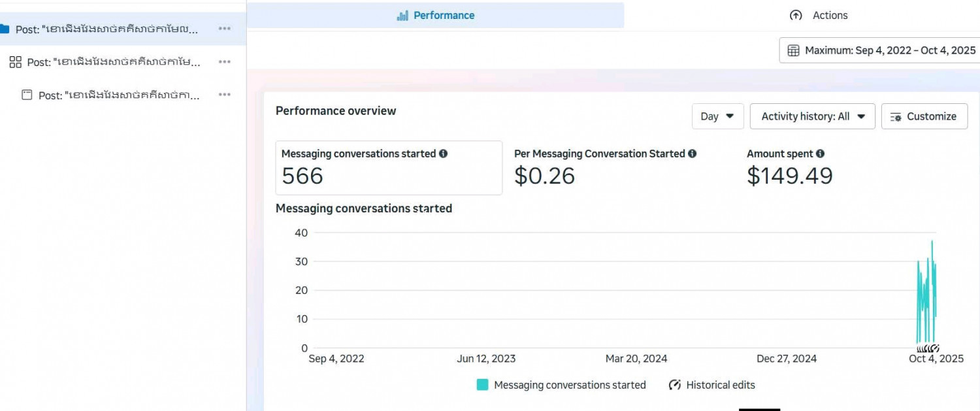Open more options for ad row

click(225, 95)
